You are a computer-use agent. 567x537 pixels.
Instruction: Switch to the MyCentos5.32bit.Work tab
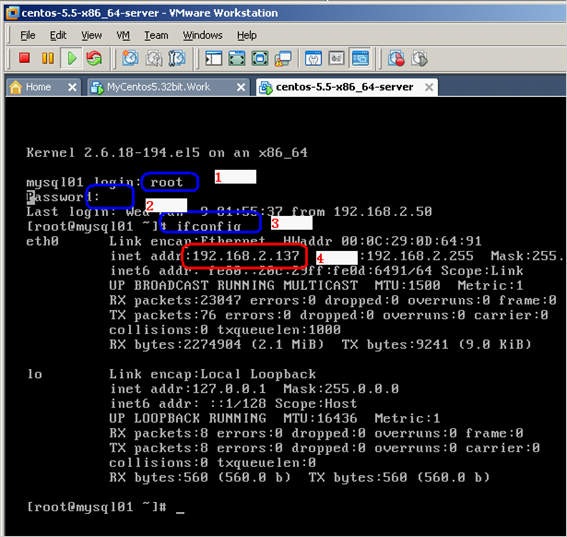coord(169,87)
